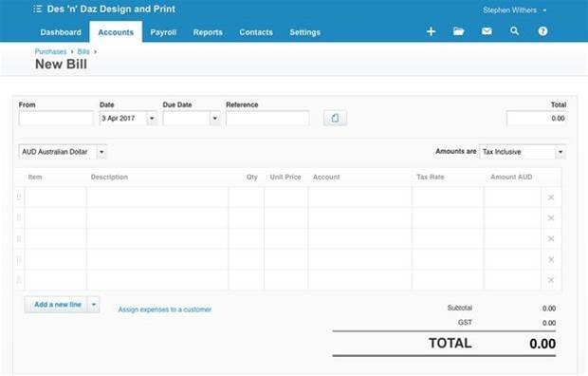Click the first row's Qty cell

(247, 197)
